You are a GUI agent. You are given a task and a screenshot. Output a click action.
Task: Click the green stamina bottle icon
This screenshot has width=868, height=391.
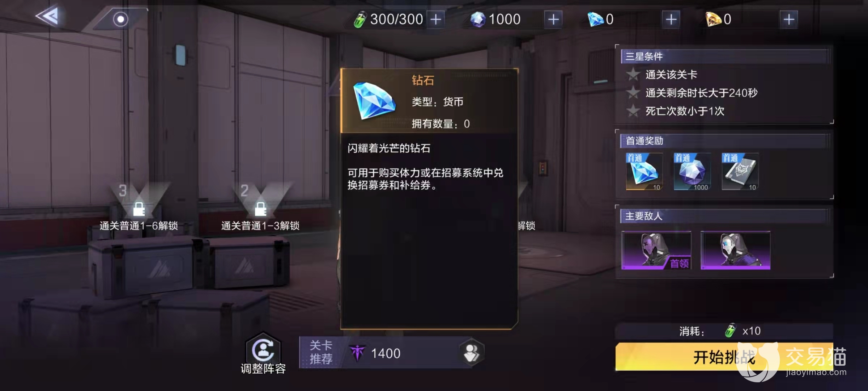tap(360, 19)
